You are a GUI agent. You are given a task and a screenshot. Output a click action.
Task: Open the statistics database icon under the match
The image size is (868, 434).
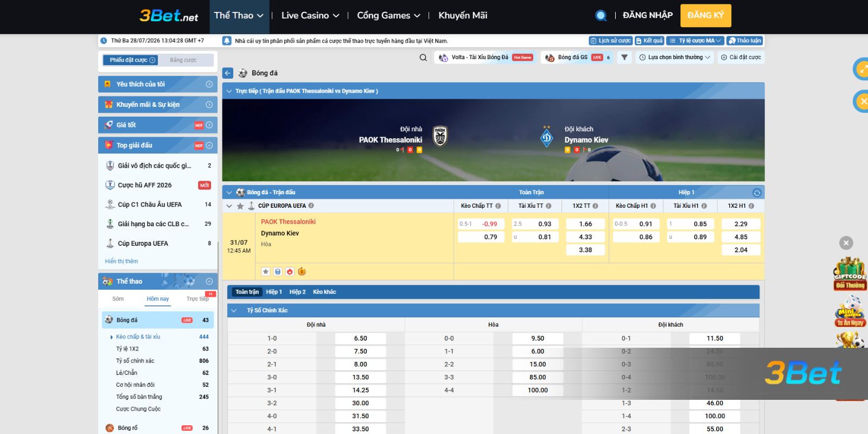(278, 272)
